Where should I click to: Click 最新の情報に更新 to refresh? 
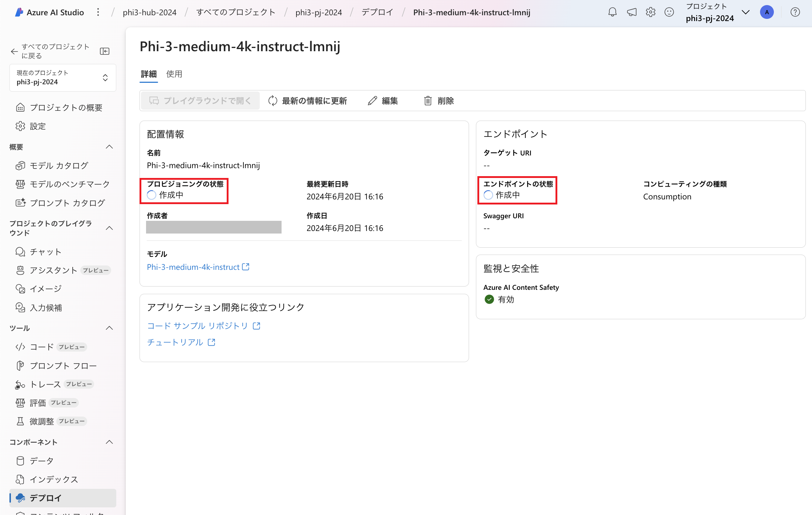[x=307, y=101]
